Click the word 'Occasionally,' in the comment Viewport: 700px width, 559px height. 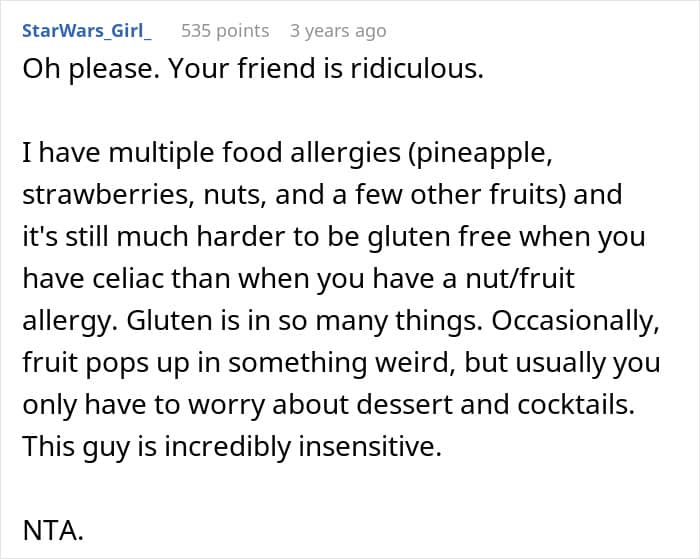575,321
